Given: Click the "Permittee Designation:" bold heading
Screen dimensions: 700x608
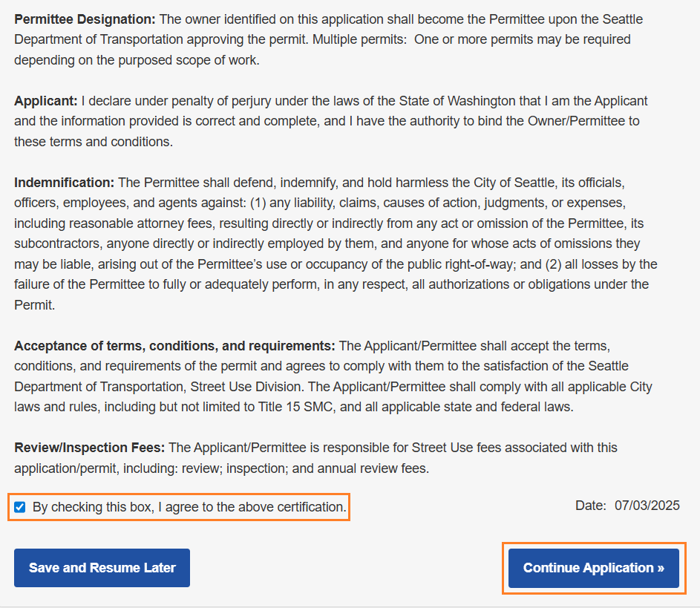Looking at the screenshot, I should click(85, 19).
